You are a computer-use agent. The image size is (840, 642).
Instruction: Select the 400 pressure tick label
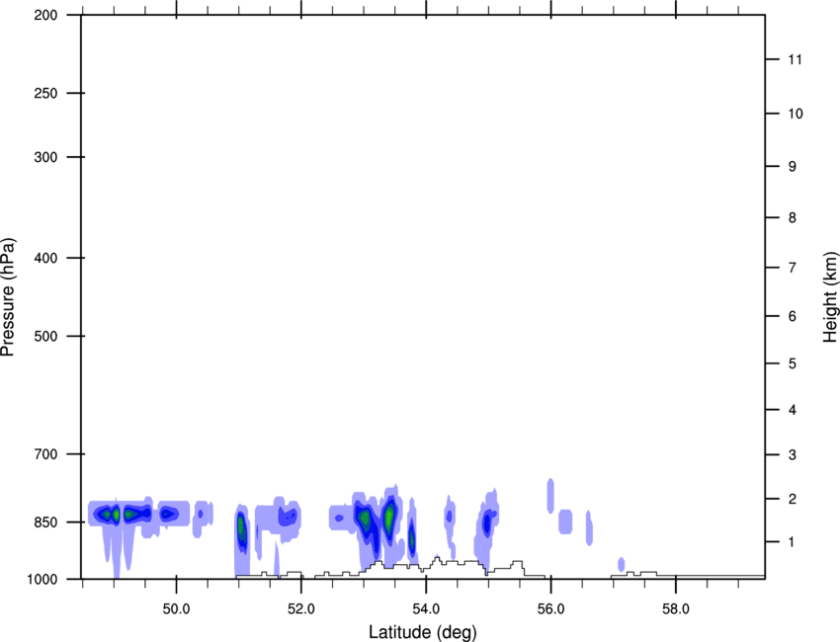45,258
